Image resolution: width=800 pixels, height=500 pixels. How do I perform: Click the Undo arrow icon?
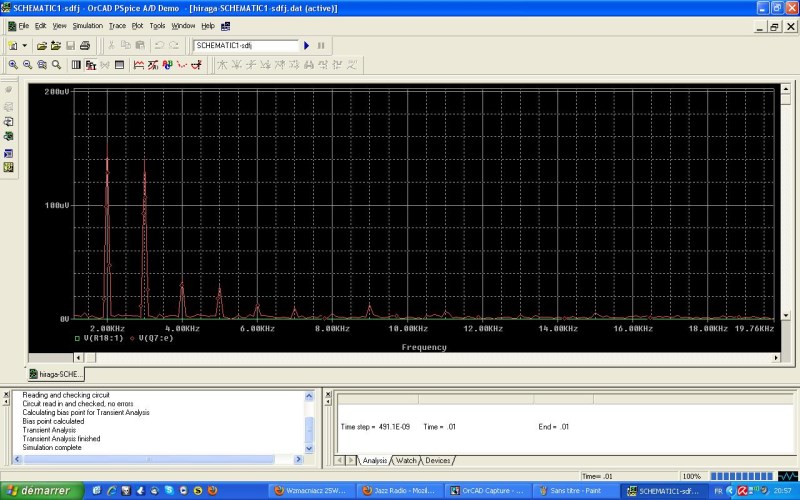tap(159, 45)
